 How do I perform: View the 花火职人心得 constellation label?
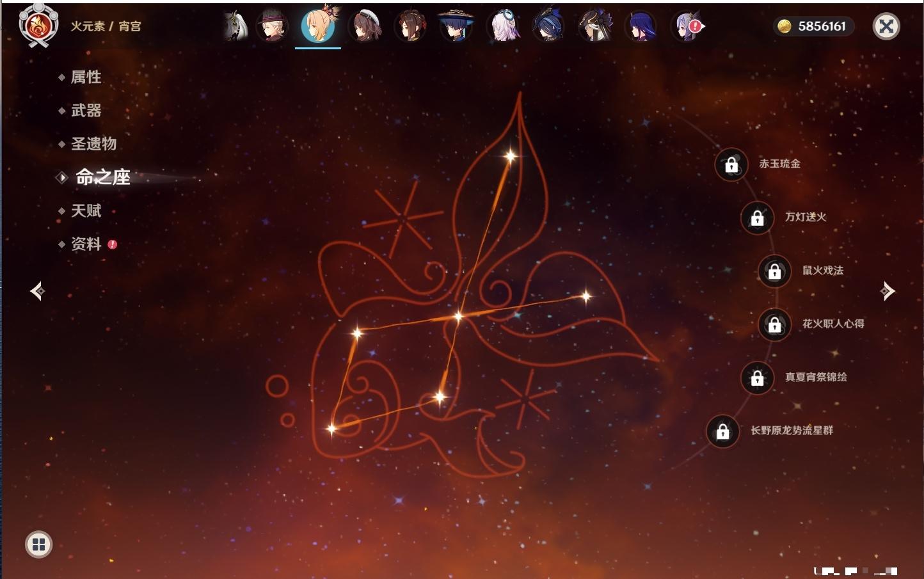[x=832, y=324]
